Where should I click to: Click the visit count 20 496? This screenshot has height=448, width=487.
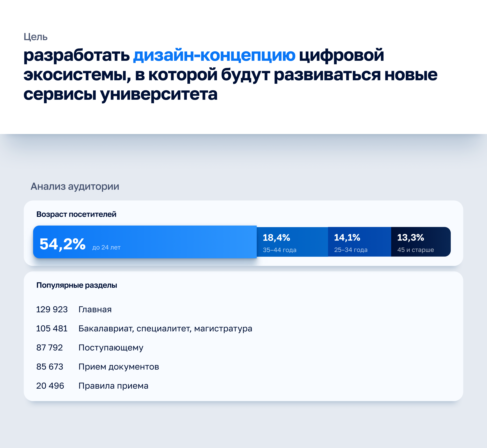tap(50, 386)
